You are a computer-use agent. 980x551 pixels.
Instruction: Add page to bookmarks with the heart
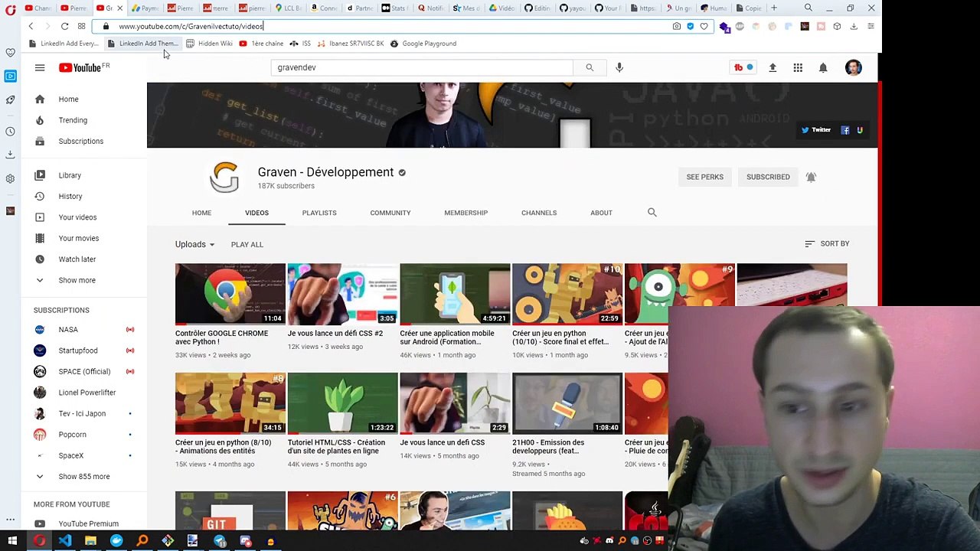pos(704,26)
